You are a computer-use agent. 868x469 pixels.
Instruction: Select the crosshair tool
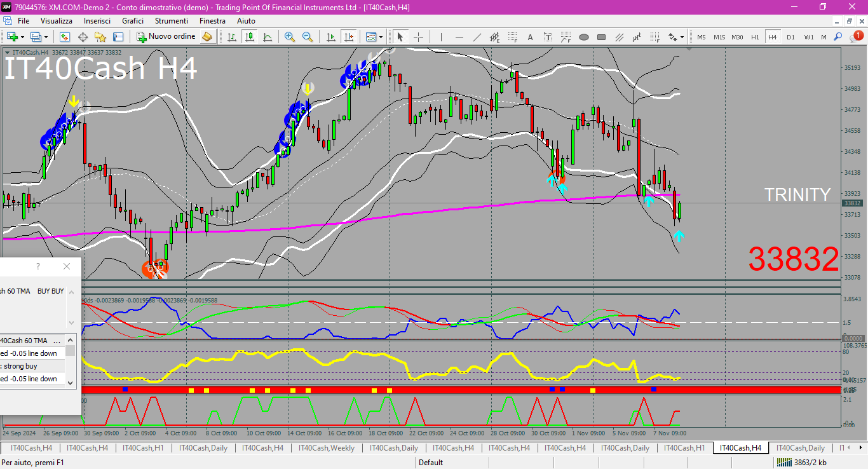pos(418,37)
